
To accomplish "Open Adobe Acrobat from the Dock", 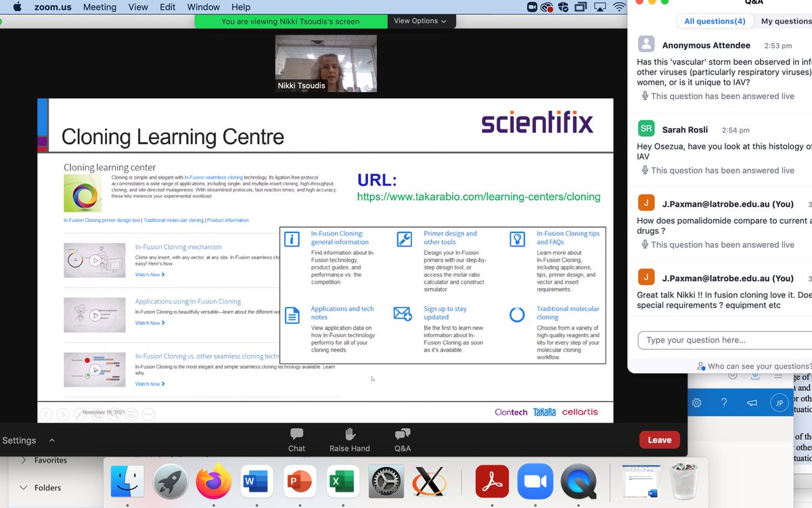I will point(492,482).
